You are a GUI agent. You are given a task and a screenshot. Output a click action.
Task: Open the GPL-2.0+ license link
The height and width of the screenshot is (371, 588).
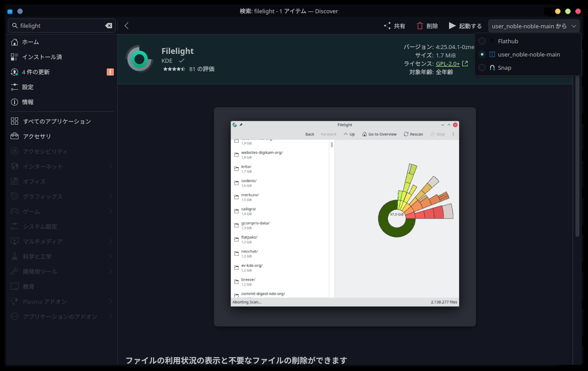coord(448,64)
